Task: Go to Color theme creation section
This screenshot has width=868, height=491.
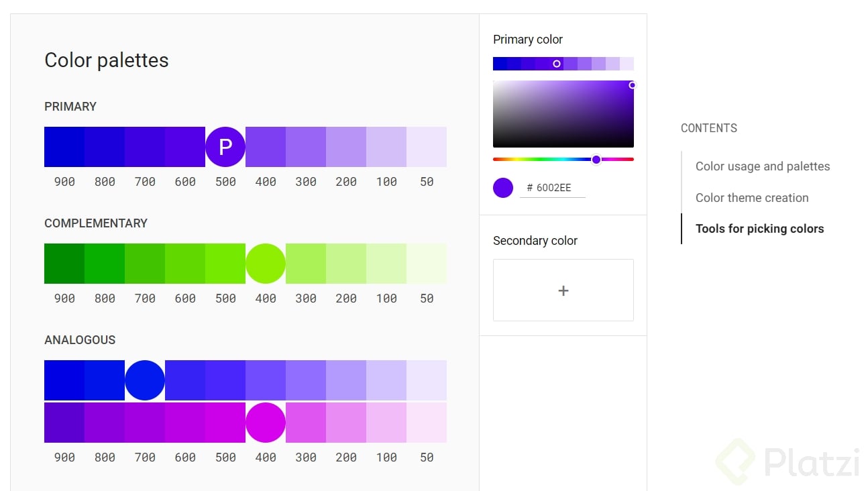Action: (x=752, y=198)
